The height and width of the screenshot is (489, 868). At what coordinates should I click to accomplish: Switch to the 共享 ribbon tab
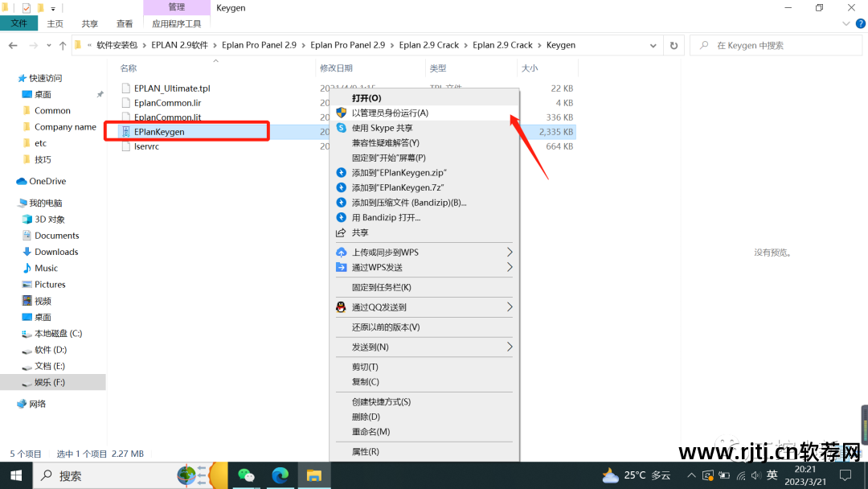(90, 24)
